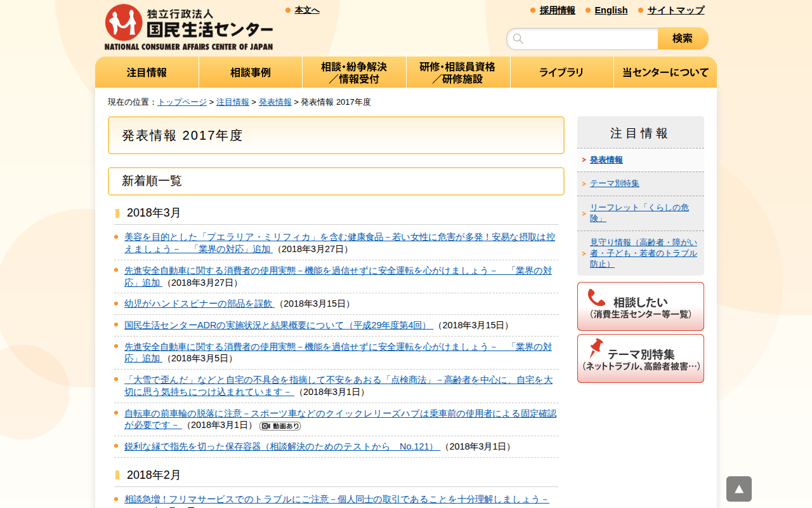
Task: Open 研修・相談員資格 navigation tab
Action: 457,72
